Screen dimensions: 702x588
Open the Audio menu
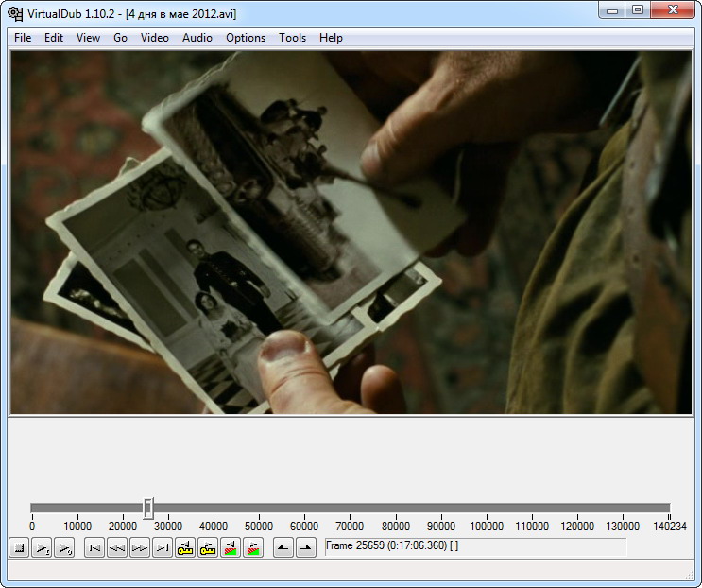(x=197, y=38)
